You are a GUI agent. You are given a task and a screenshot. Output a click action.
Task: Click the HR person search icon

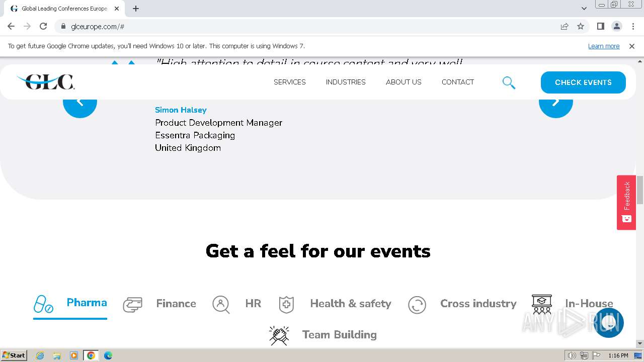tap(221, 304)
